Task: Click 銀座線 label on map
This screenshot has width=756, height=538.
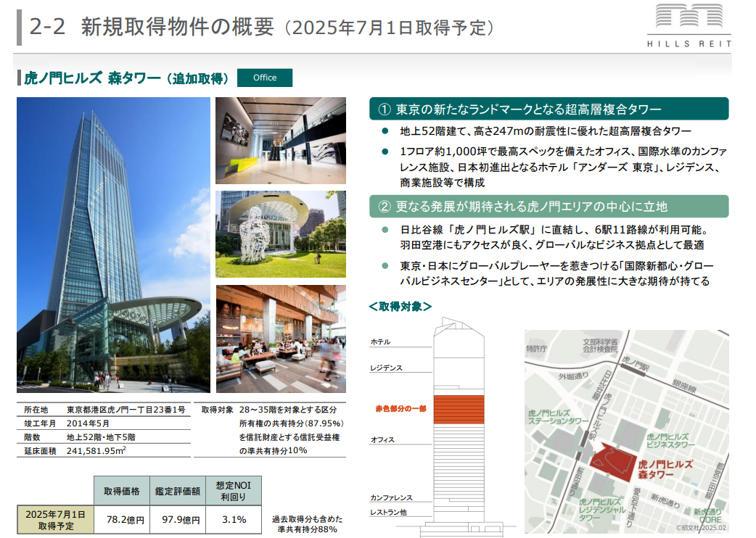Action: tap(684, 386)
